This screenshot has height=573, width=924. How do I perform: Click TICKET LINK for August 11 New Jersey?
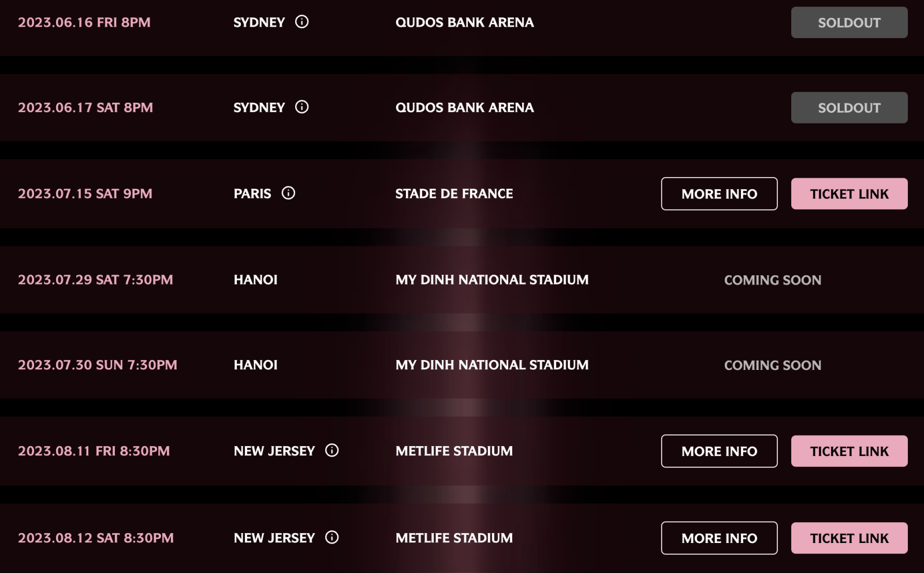(849, 451)
